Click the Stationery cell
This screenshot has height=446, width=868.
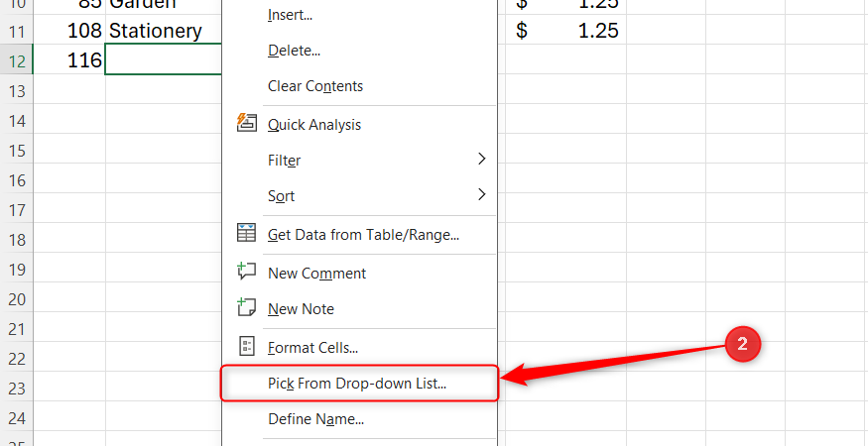tap(164, 30)
